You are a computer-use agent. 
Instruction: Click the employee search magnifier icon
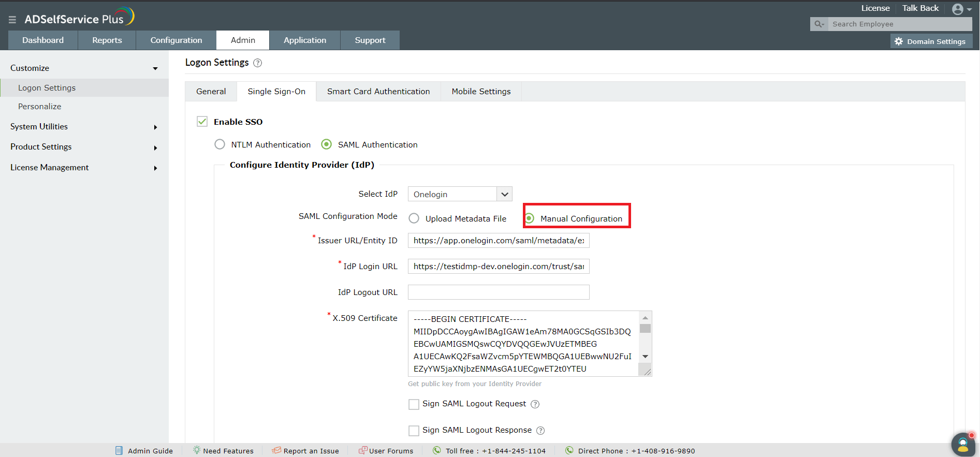coord(819,24)
